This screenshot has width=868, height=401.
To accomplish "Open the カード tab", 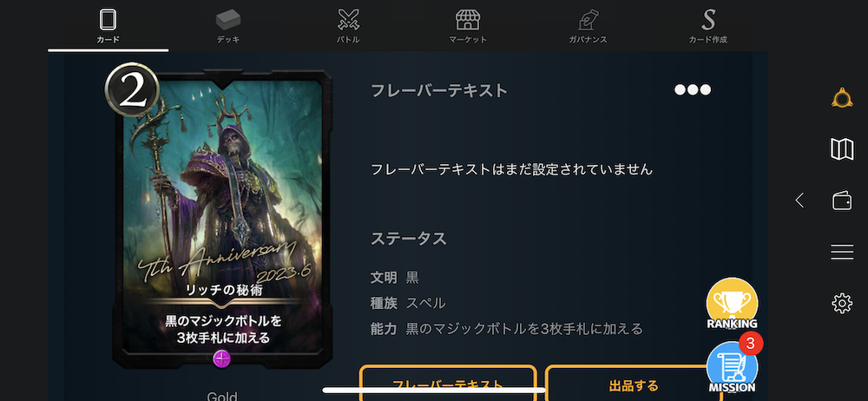I will click(108, 25).
